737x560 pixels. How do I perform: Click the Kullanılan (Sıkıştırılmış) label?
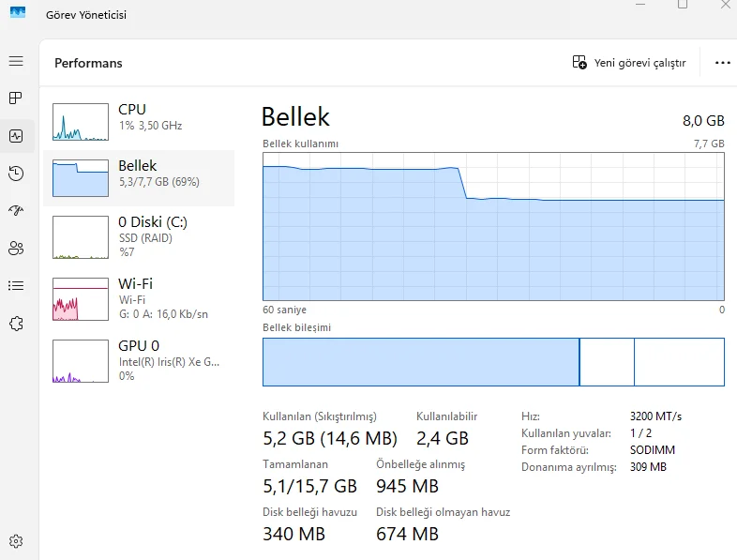(x=320, y=416)
